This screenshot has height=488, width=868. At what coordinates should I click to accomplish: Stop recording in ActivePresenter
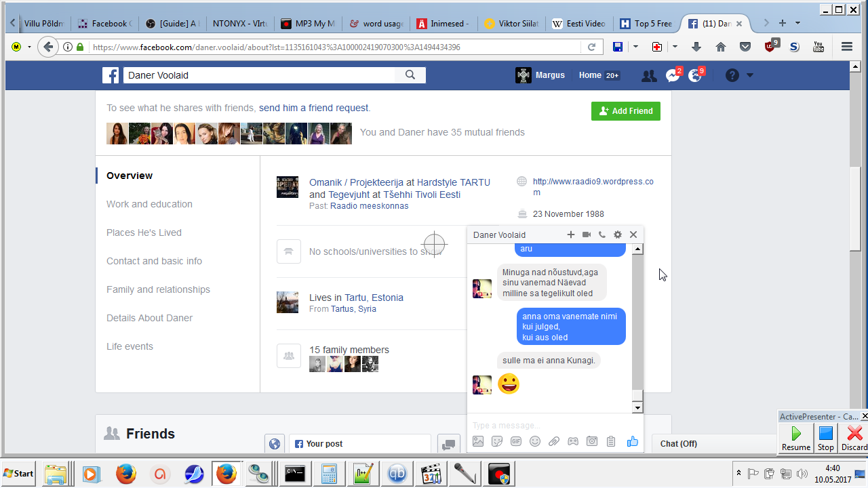[825, 438]
